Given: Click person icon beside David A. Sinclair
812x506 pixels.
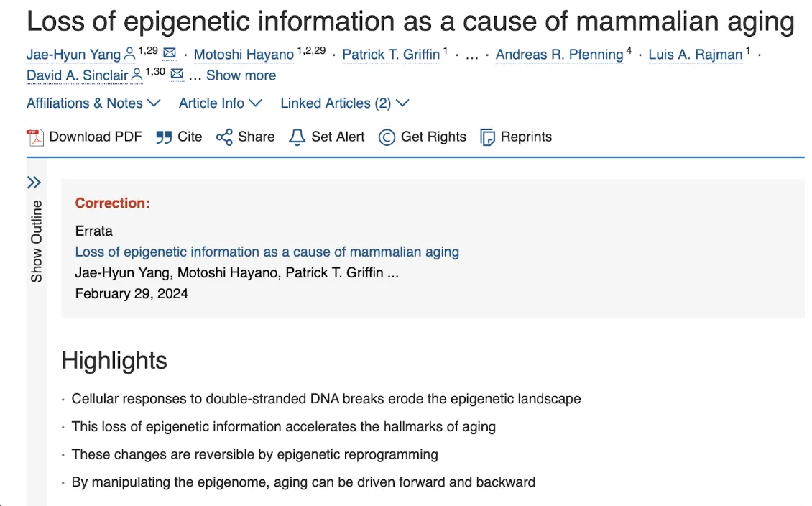Looking at the screenshot, I should (137, 75).
